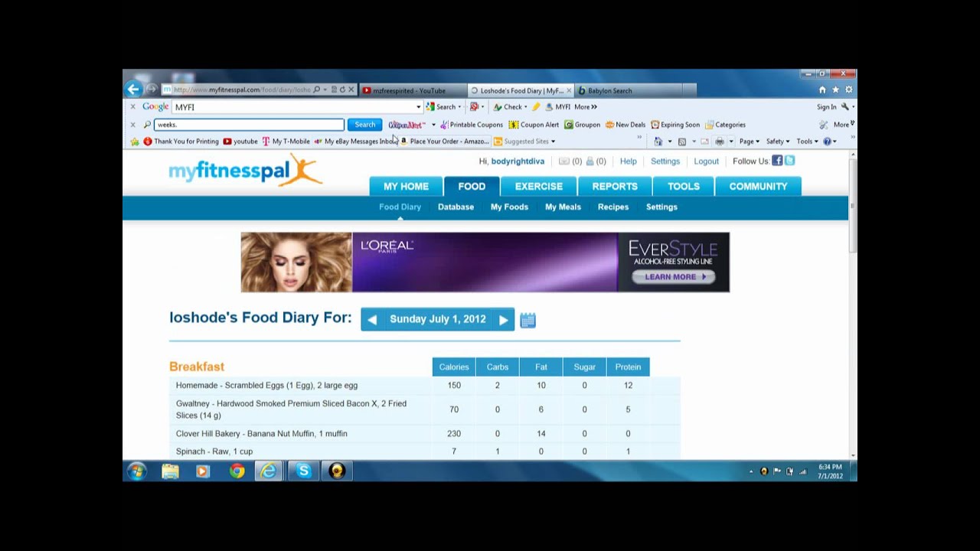Open the EXERCISE tab

click(538, 186)
